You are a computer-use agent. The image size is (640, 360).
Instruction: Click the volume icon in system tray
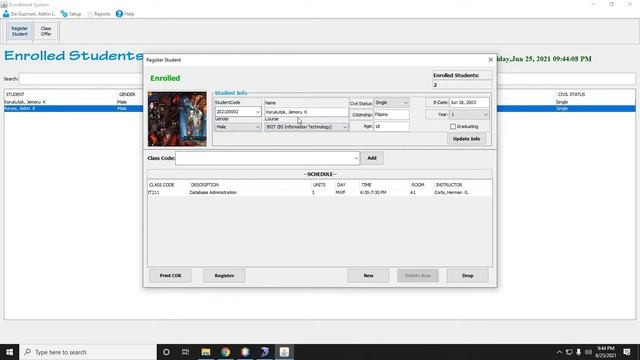coord(588,352)
